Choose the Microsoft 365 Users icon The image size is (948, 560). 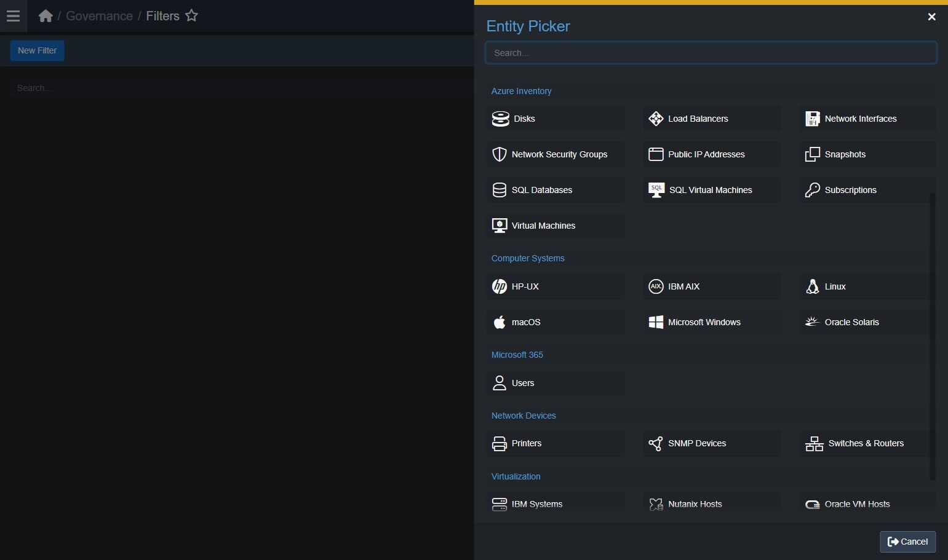500,383
